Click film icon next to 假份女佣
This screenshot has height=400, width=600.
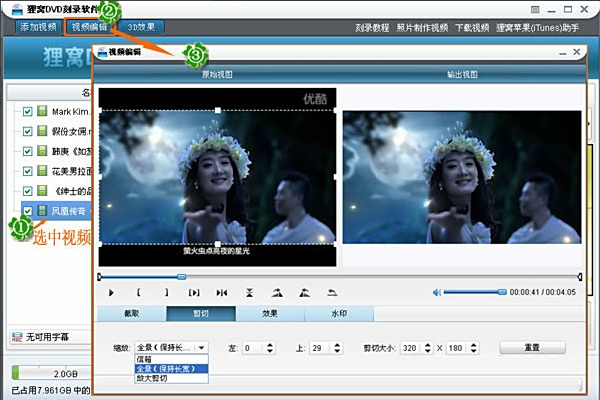[x=42, y=131]
